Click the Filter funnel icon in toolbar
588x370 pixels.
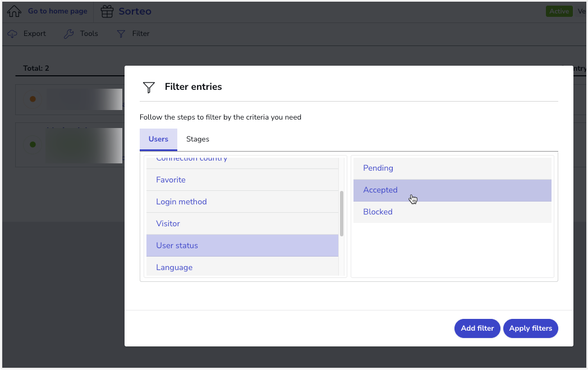point(121,34)
